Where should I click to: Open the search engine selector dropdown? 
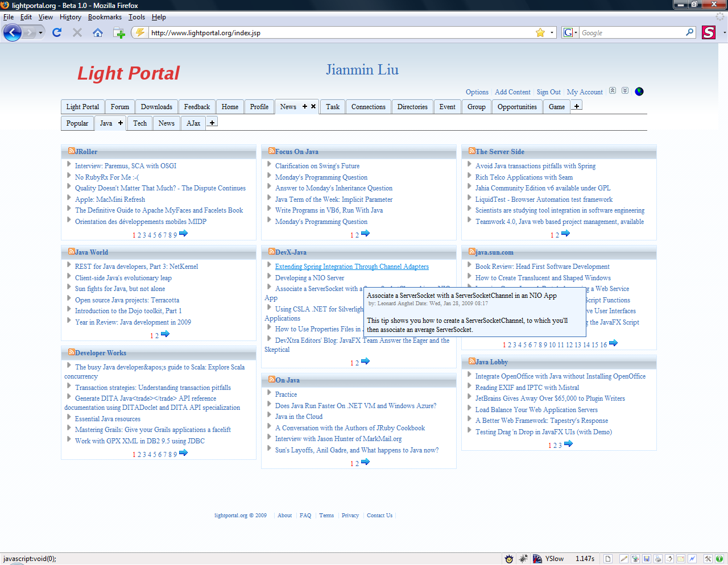click(x=570, y=32)
